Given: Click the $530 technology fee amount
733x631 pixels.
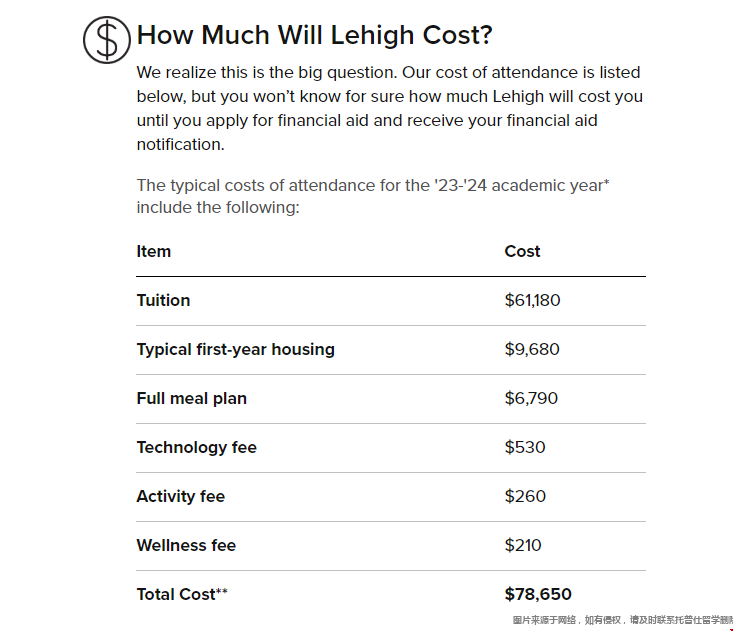Looking at the screenshot, I should pos(525,447).
